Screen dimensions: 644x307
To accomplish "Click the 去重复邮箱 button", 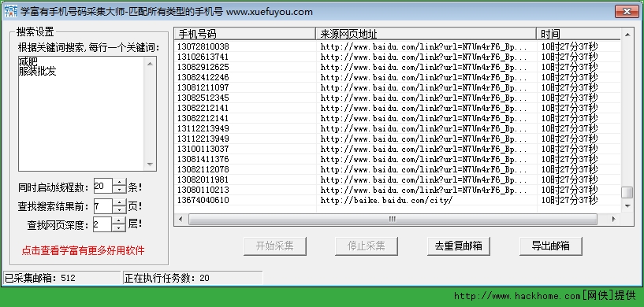I will click(458, 246).
